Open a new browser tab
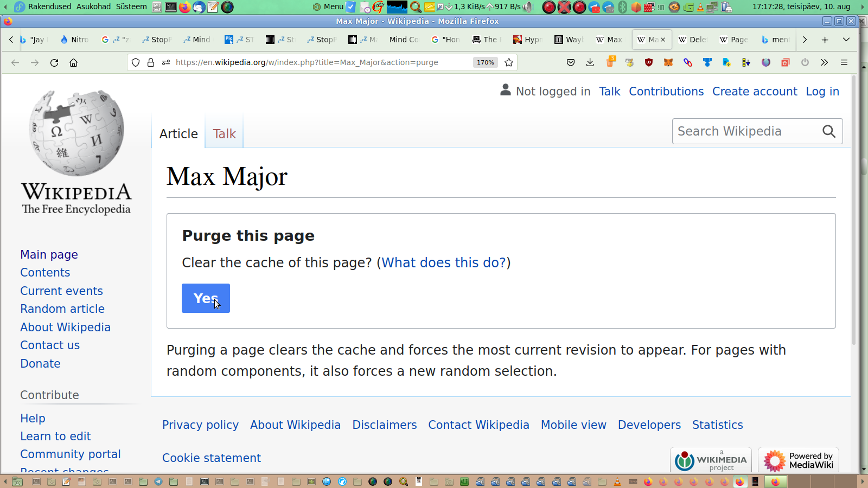Screen dimensions: 868x488 tap(825, 40)
